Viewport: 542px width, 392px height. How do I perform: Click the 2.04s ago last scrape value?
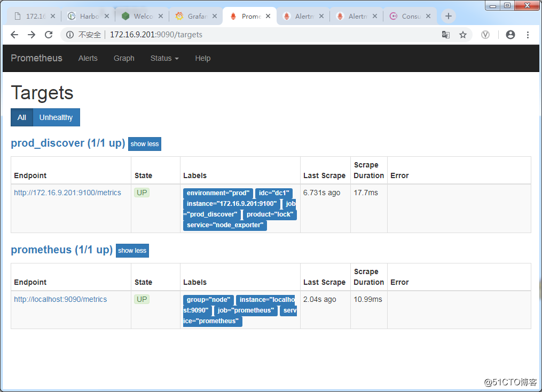pos(319,299)
